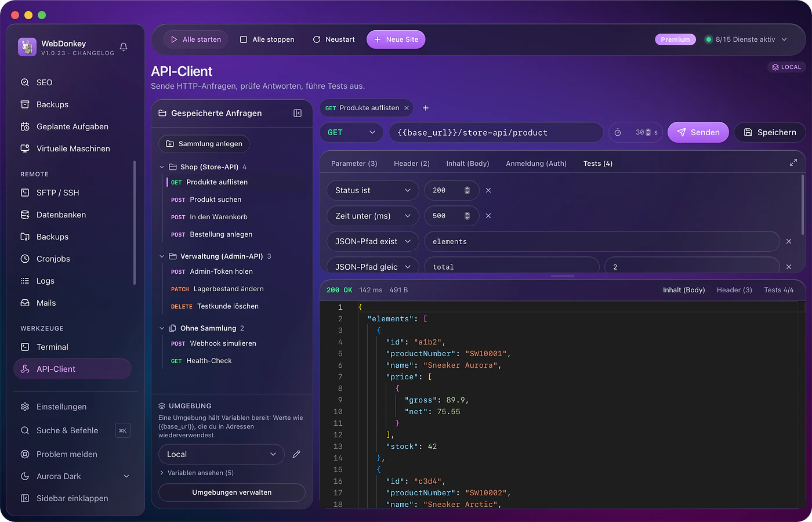Adjust the status code 200 stepper

pyautogui.click(x=467, y=190)
